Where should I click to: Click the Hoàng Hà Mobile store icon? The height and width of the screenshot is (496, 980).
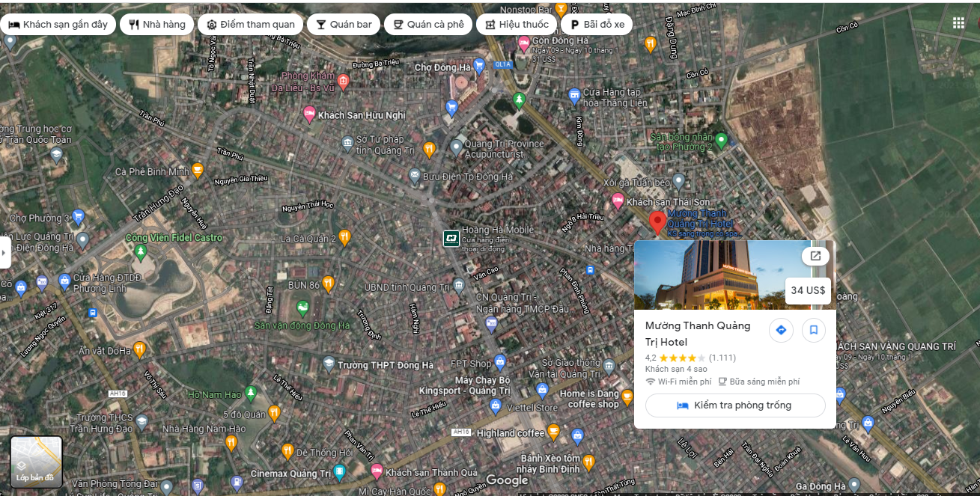point(451,238)
